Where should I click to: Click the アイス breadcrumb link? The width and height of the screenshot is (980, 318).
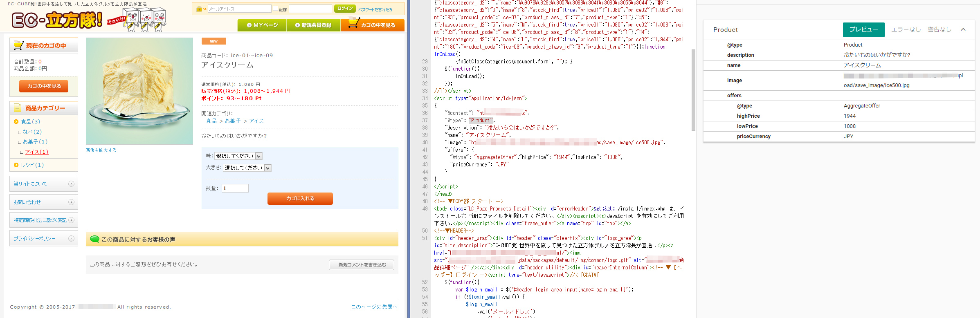coord(256,121)
